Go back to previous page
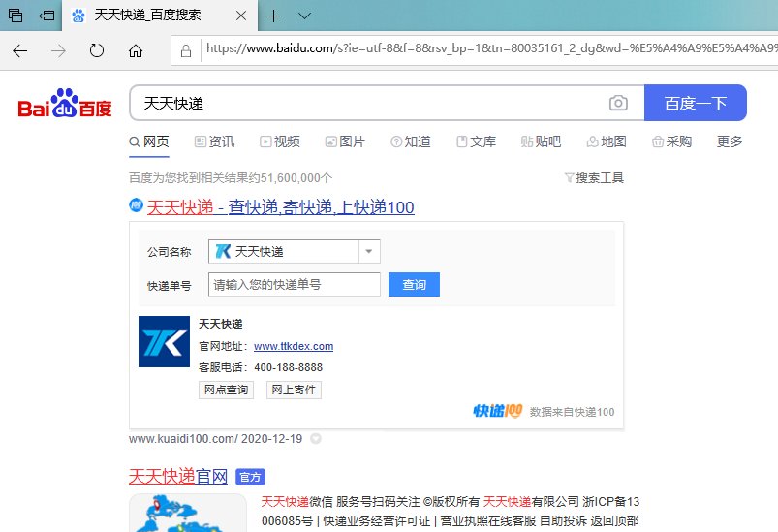The height and width of the screenshot is (532, 778). [x=19, y=50]
